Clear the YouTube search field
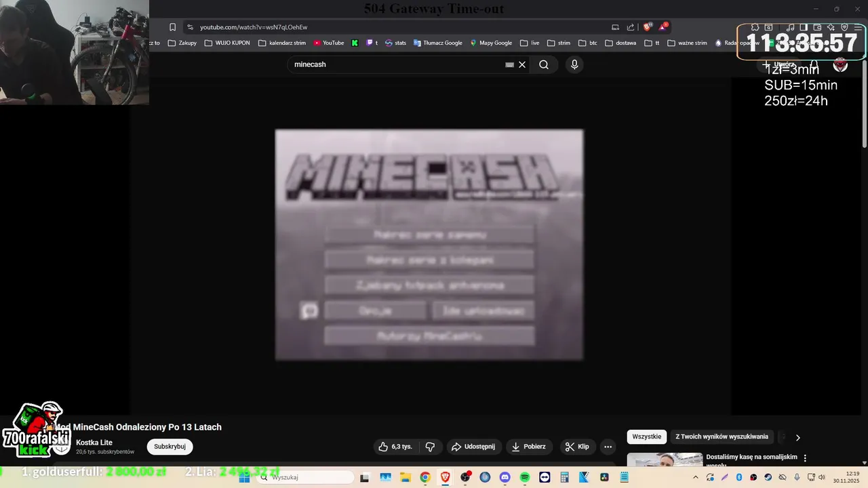The height and width of the screenshot is (488, 868). tap(522, 64)
